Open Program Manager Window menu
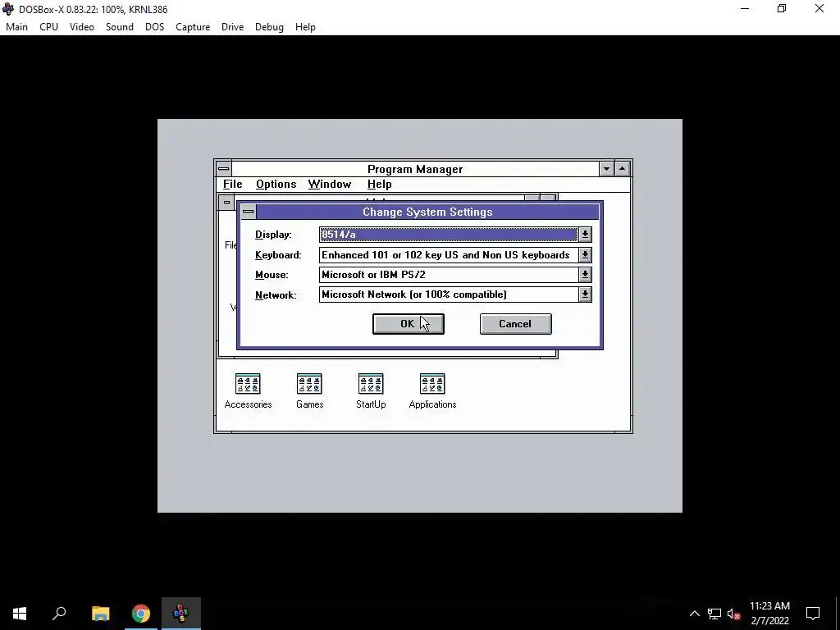This screenshot has height=630, width=840. pos(330,185)
